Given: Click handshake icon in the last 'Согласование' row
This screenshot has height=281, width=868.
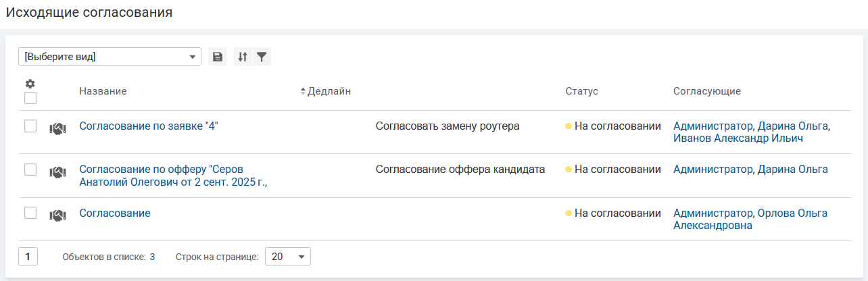Looking at the screenshot, I should pos(57,215).
